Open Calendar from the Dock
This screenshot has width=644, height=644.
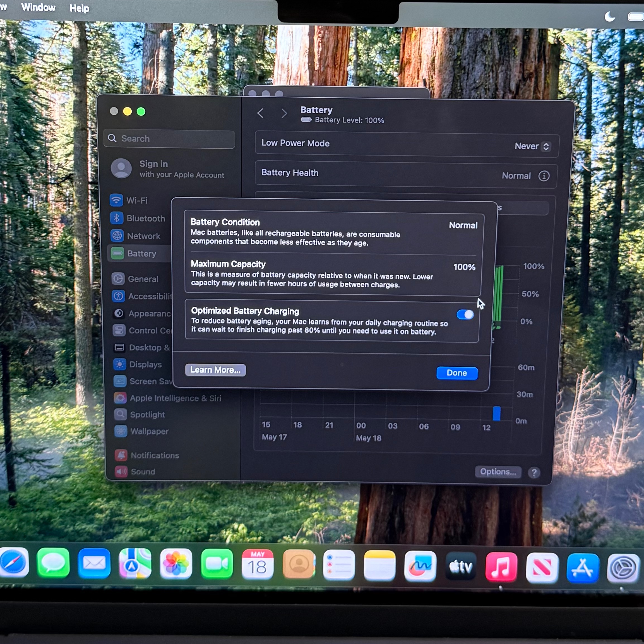[x=258, y=565]
